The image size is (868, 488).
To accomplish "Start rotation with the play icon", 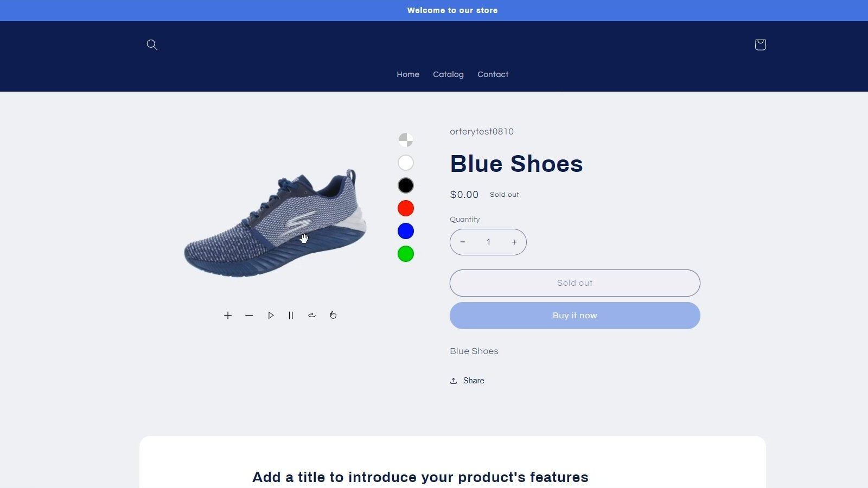I will coord(270,315).
